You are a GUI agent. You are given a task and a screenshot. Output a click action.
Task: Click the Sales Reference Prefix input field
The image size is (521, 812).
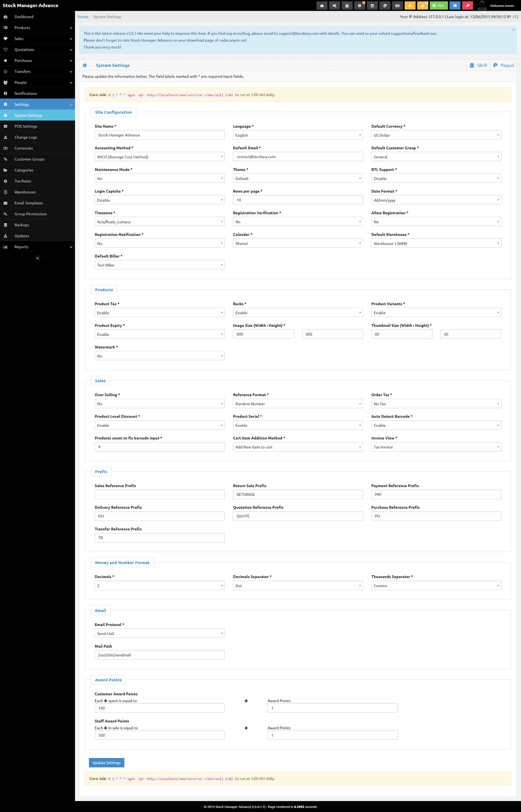(159, 495)
